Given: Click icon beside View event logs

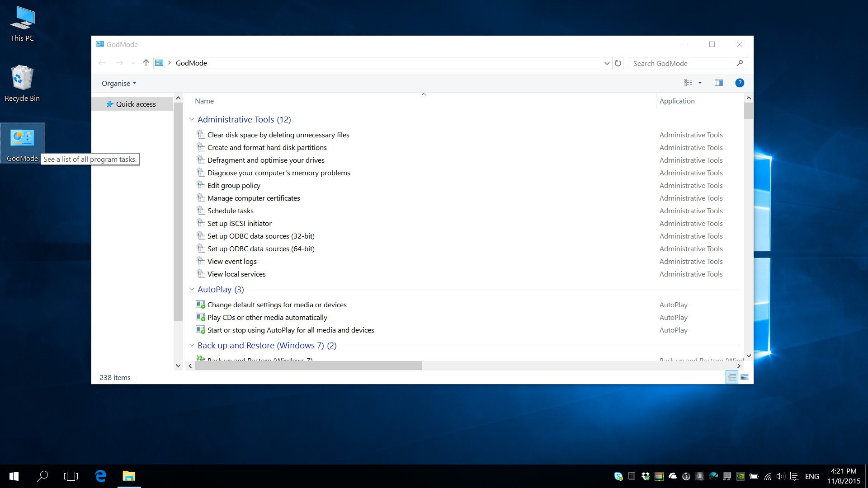Looking at the screenshot, I should [x=201, y=261].
